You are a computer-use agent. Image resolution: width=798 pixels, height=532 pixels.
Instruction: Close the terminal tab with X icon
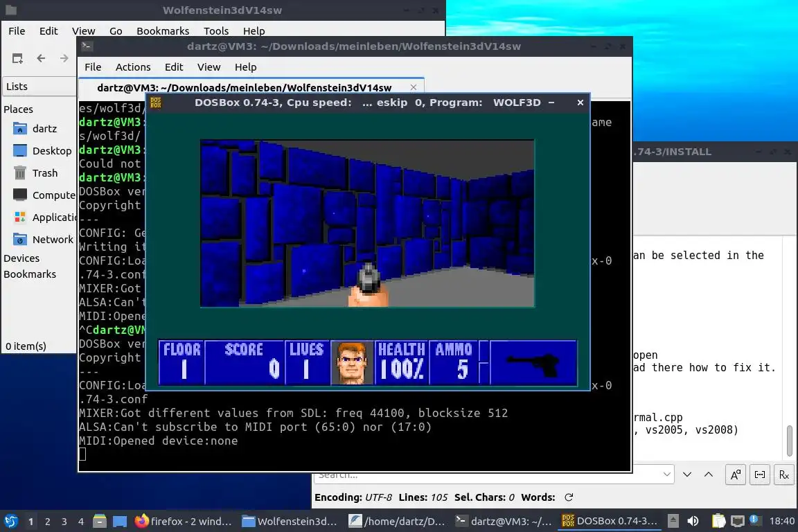click(414, 87)
